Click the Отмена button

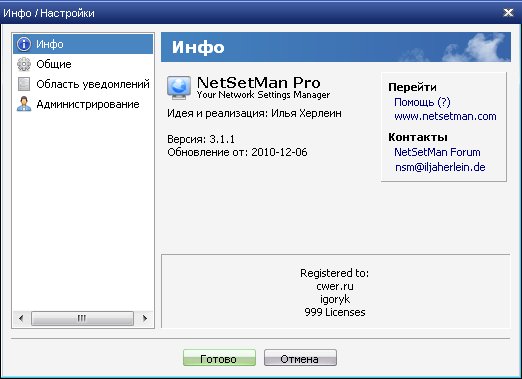pyautogui.click(x=300, y=358)
